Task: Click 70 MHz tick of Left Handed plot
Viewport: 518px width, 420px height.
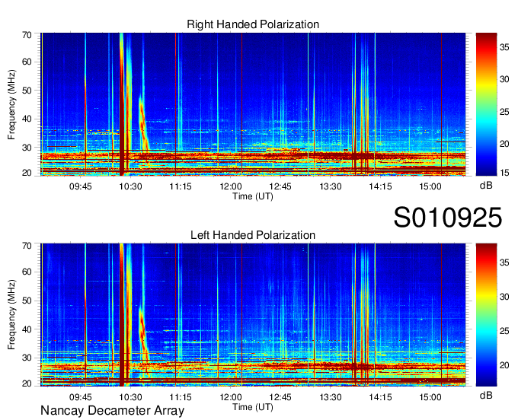Action: pos(27,245)
